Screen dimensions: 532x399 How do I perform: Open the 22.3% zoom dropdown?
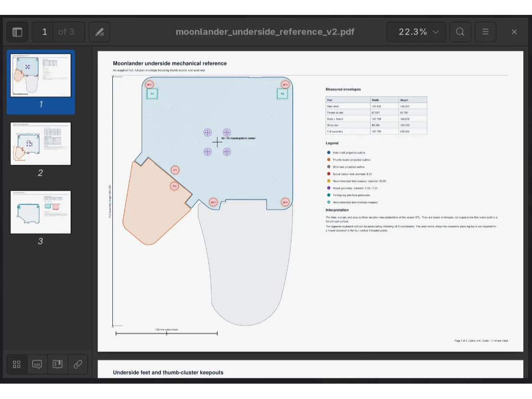[416, 32]
